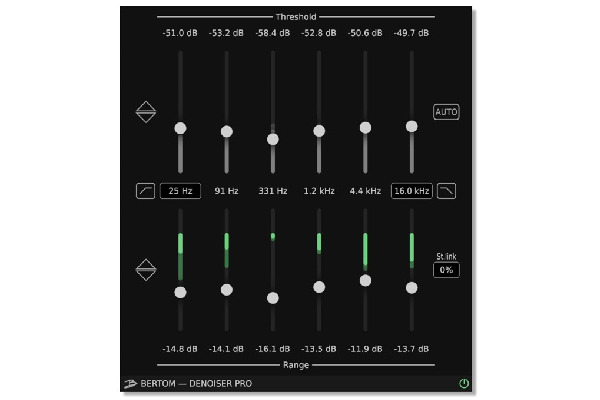
Task: Toggle the green power bypass icon
Action: [464, 383]
